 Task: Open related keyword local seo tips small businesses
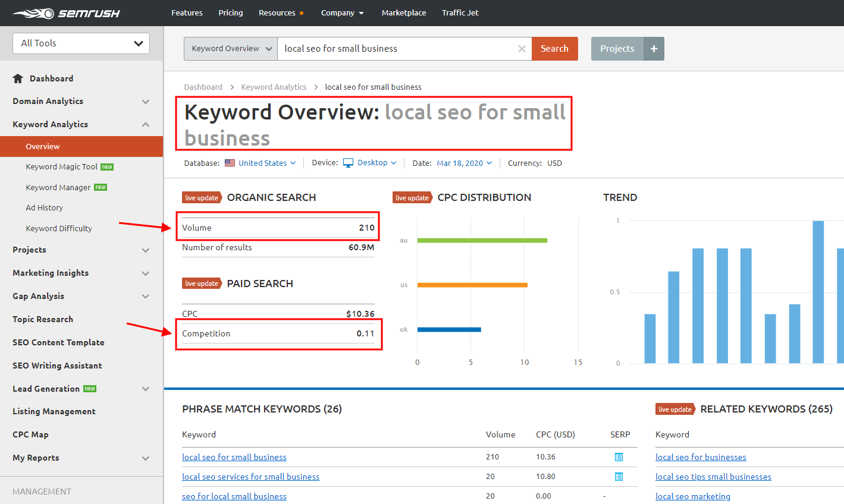[x=713, y=477]
